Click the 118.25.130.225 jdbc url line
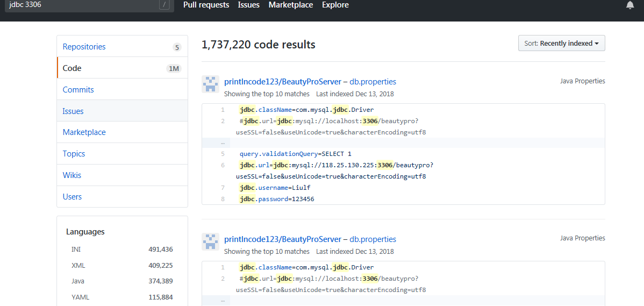The image size is (644, 306). (x=337, y=165)
